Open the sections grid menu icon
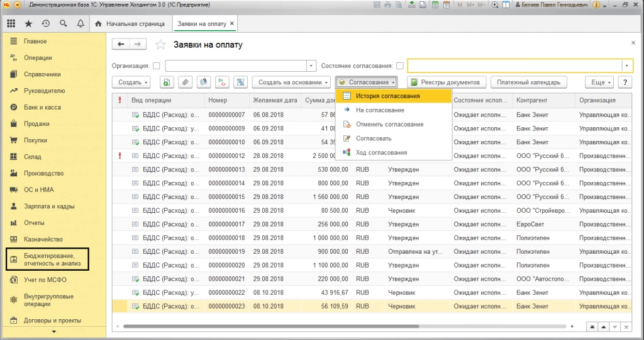The width and height of the screenshot is (644, 340). pos(11,24)
